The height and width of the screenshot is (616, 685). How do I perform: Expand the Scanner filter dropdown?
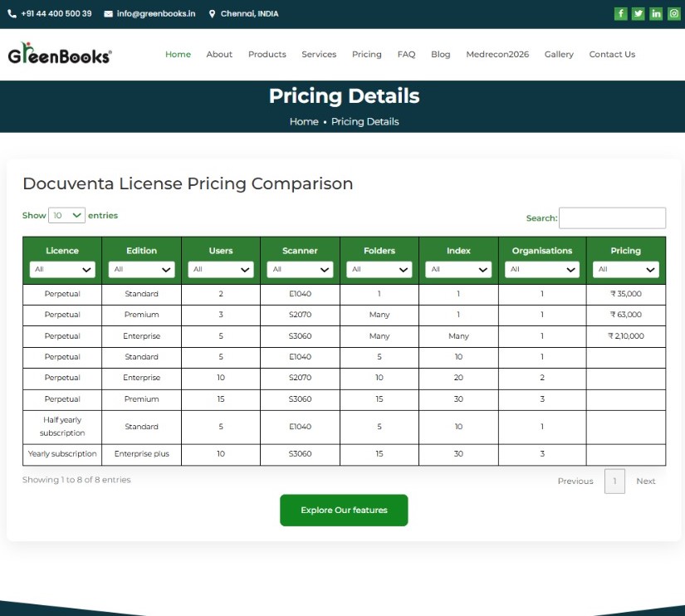pyautogui.click(x=300, y=270)
